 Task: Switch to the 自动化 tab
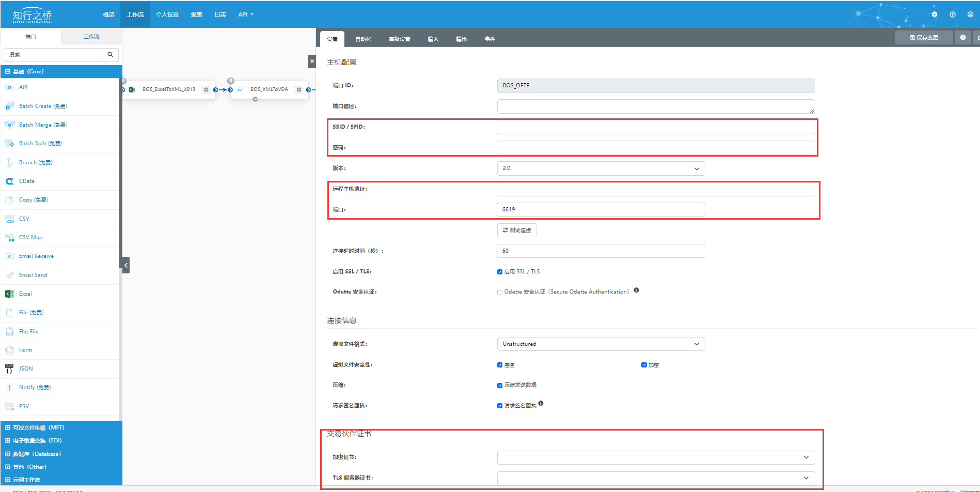tap(363, 39)
